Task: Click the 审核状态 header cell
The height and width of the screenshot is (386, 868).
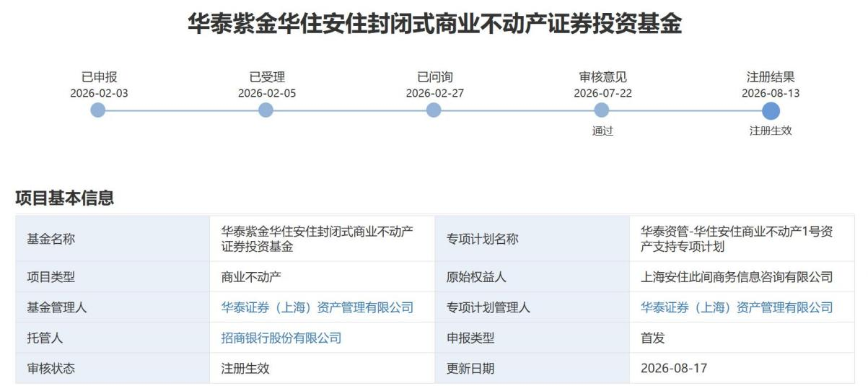Action: (113, 368)
